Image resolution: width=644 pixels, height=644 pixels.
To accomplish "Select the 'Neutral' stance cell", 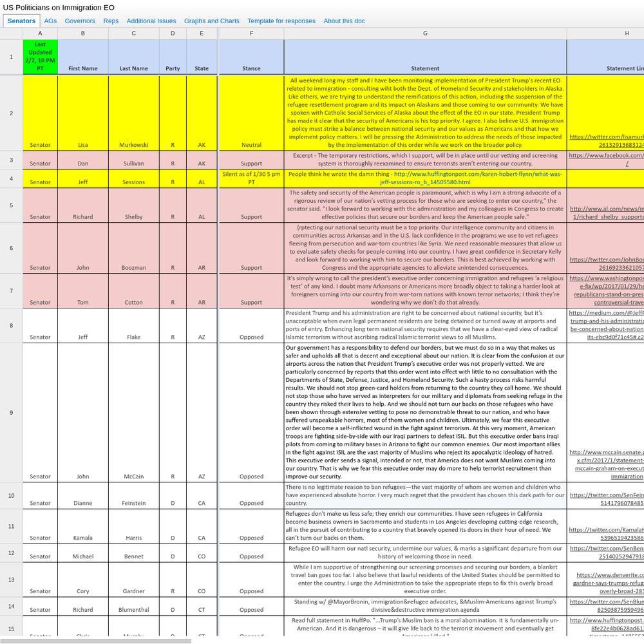I will [251, 113].
